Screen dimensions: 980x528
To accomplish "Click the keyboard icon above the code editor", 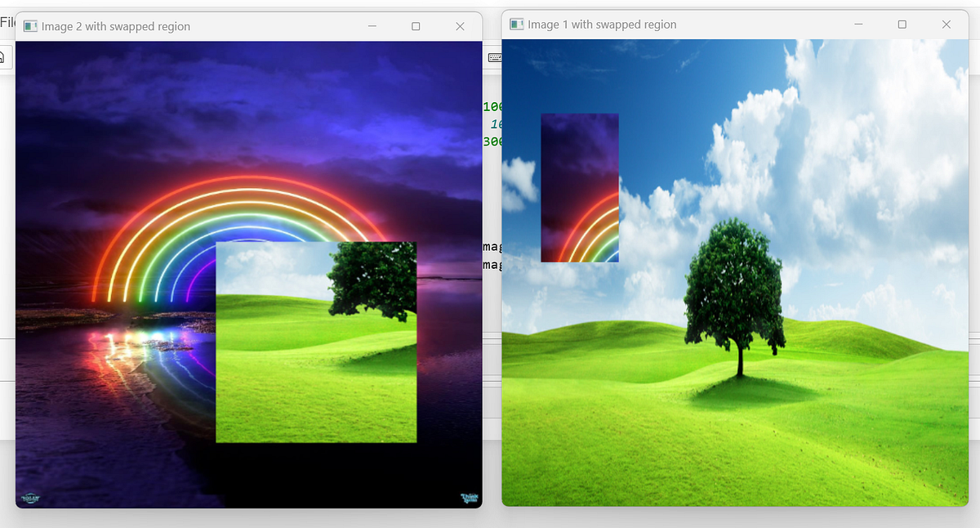I will coord(493,56).
